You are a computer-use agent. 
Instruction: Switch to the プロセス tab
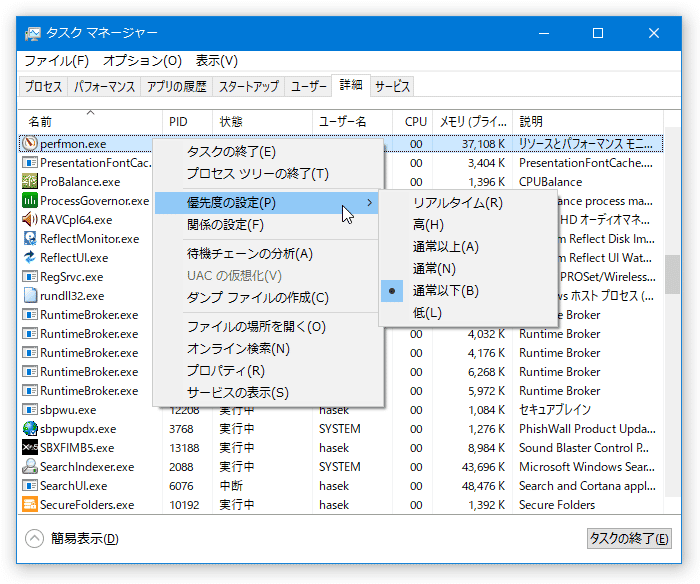tap(43, 86)
